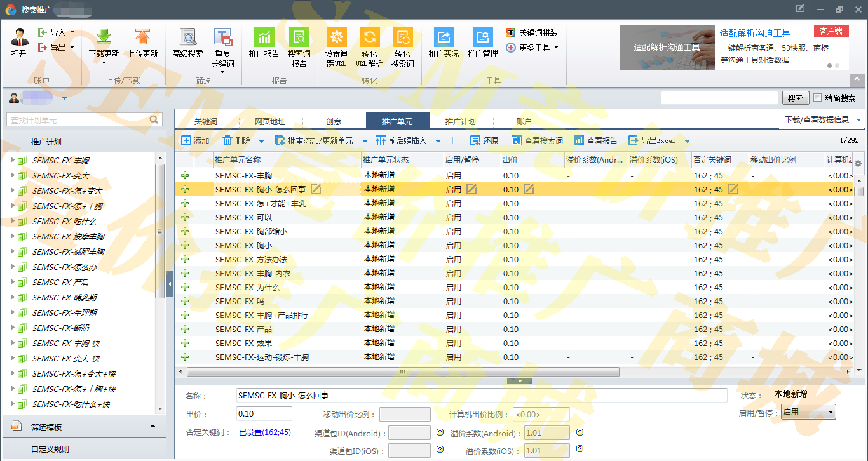Click the 搜索词报告 icon

tap(299, 37)
